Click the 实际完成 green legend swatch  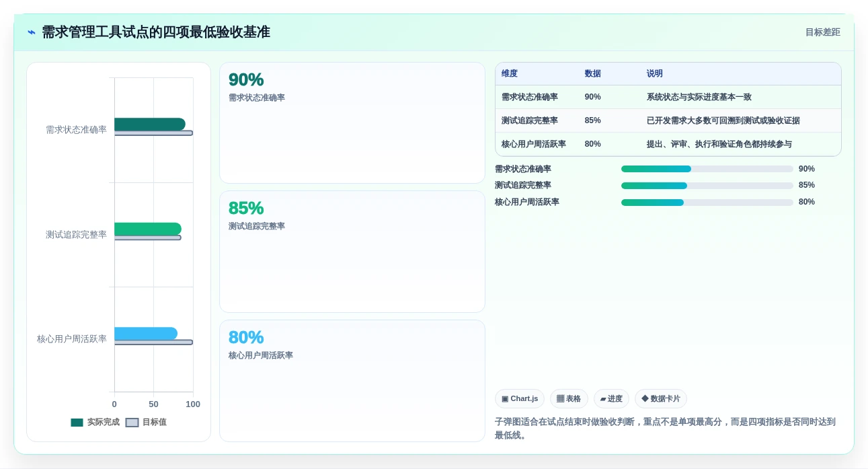click(77, 423)
